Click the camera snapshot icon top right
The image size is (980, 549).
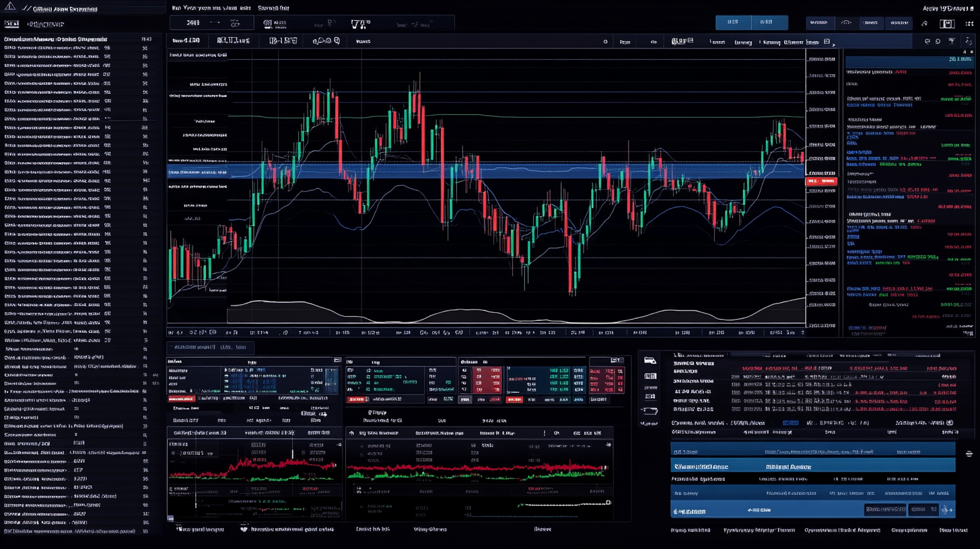pyautogui.click(x=947, y=22)
